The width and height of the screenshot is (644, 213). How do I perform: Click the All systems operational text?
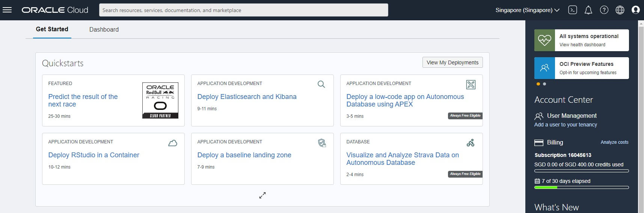589,36
